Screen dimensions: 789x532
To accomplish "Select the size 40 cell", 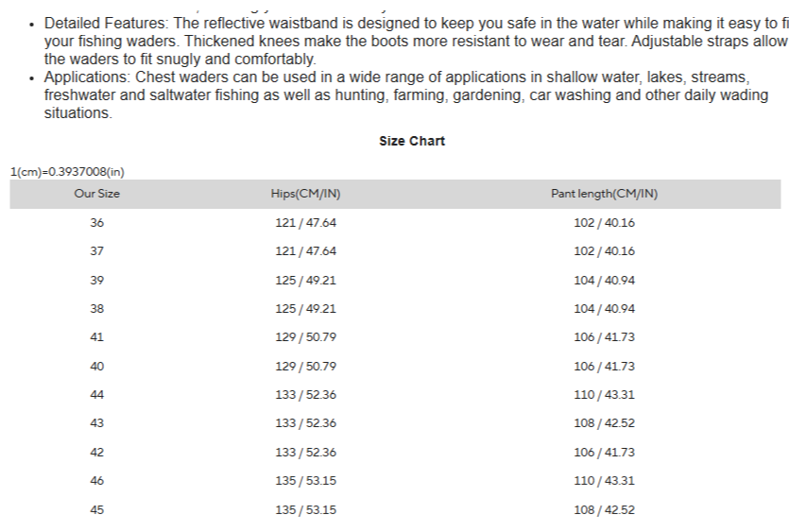I will tap(96, 367).
